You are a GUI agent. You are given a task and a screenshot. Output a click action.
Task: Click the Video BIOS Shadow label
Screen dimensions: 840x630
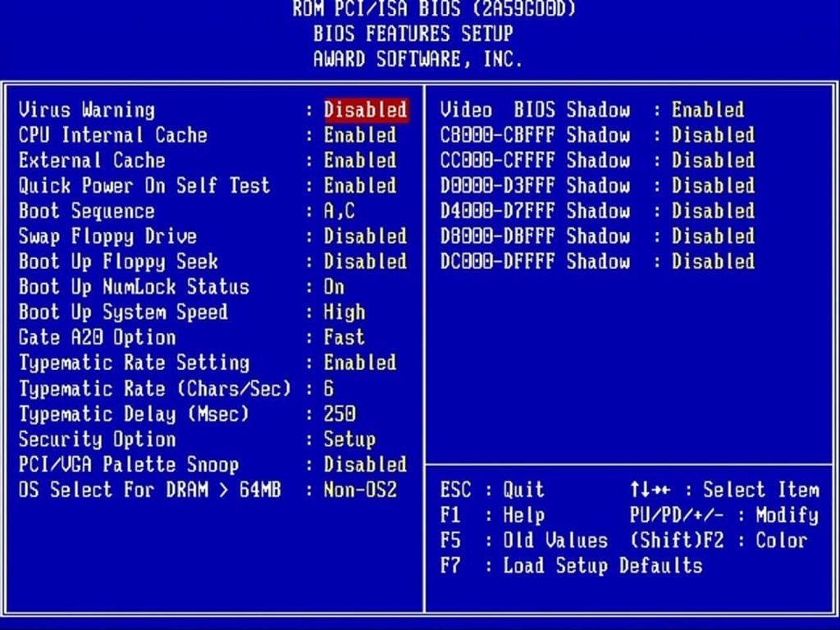[x=535, y=110]
